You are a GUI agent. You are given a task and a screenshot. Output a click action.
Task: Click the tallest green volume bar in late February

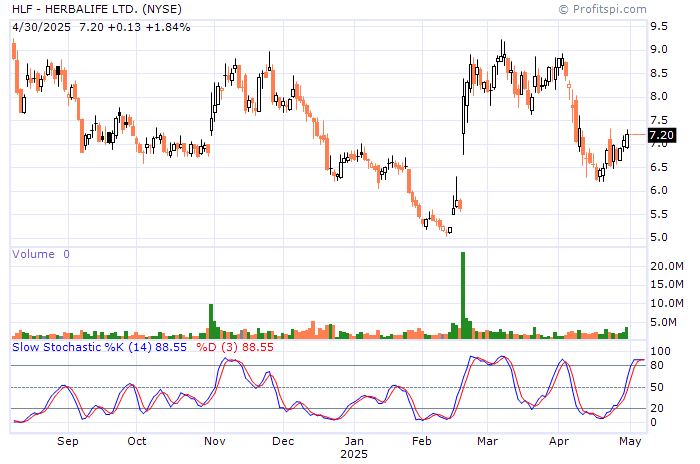click(463, 295)
